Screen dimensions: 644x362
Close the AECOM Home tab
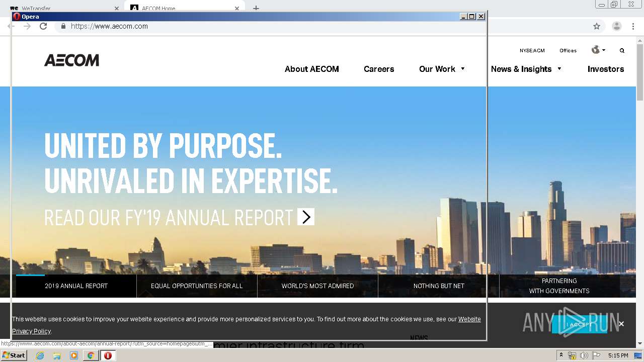coord(237,9)
